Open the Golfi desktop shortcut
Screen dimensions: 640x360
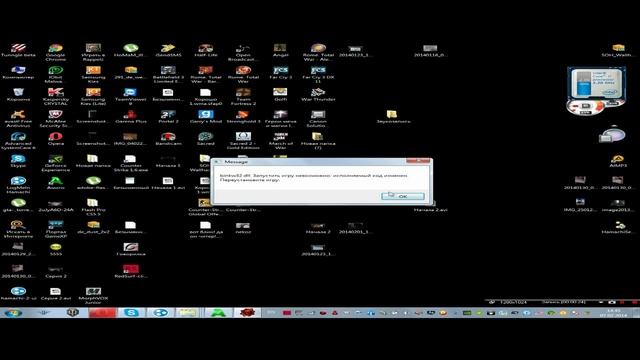coord(280,95)
